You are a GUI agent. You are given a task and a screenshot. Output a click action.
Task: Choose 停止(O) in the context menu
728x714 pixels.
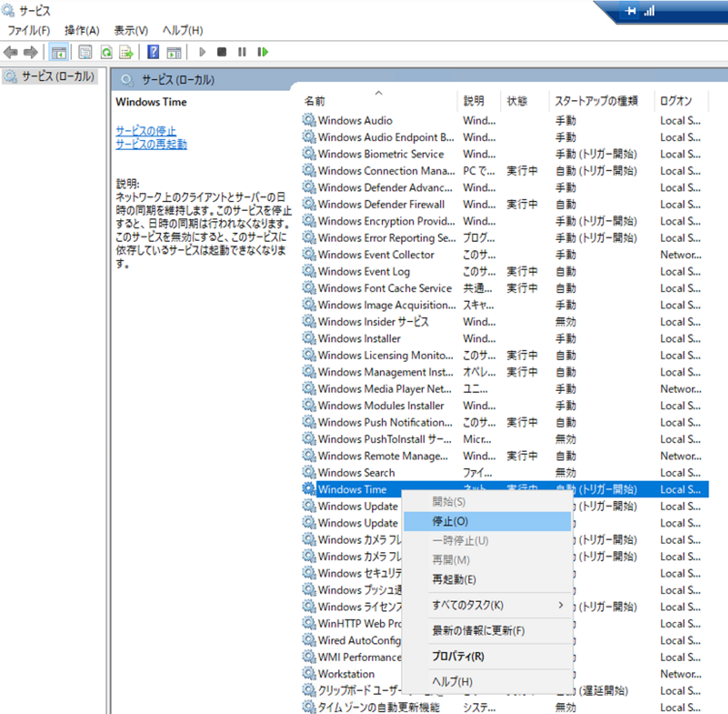point(487,522)
